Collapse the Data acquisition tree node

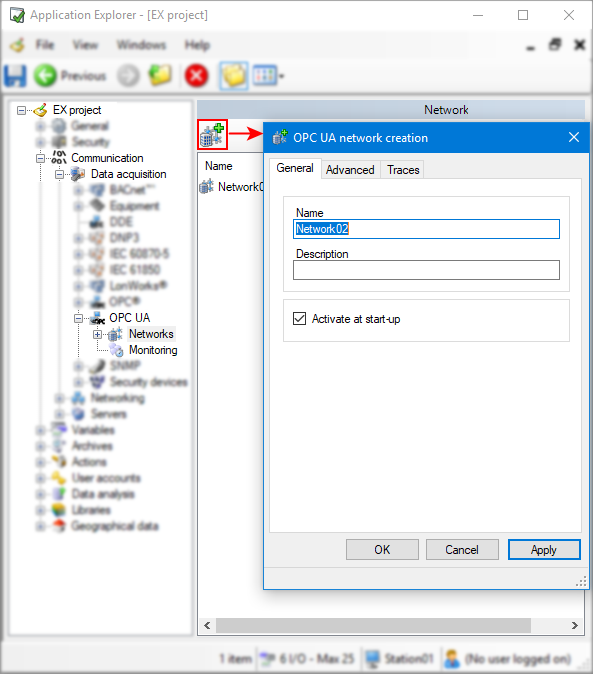pos(59,175)
